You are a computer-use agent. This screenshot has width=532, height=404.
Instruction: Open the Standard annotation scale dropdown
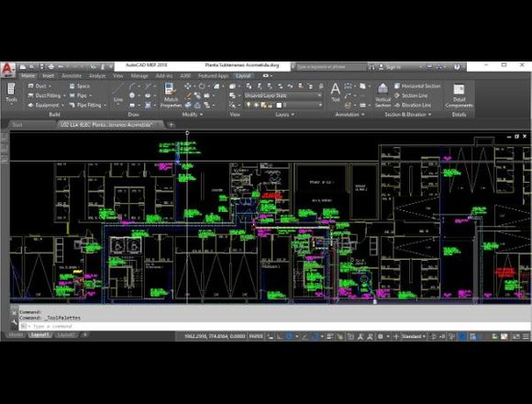[x=414, y=336]
